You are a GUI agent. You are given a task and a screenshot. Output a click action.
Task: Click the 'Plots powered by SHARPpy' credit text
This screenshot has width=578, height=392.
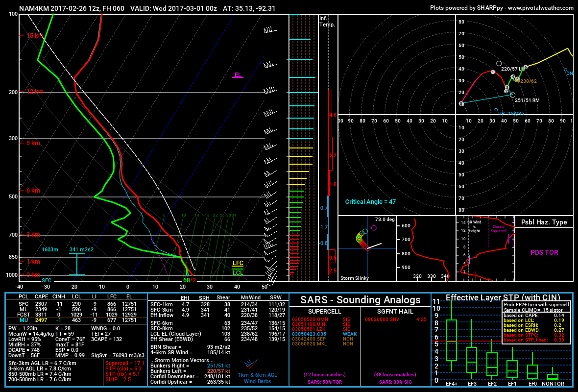(466, 8)
